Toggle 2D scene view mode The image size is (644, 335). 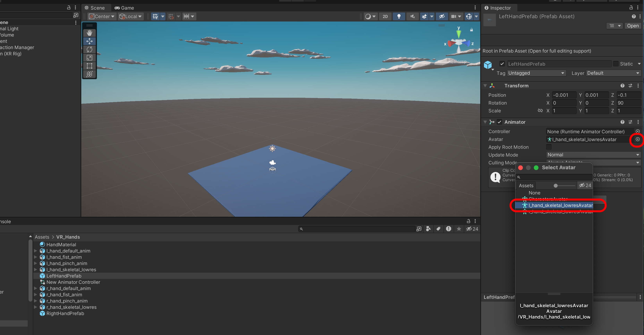pyautogui.click(x=385, y=16)
